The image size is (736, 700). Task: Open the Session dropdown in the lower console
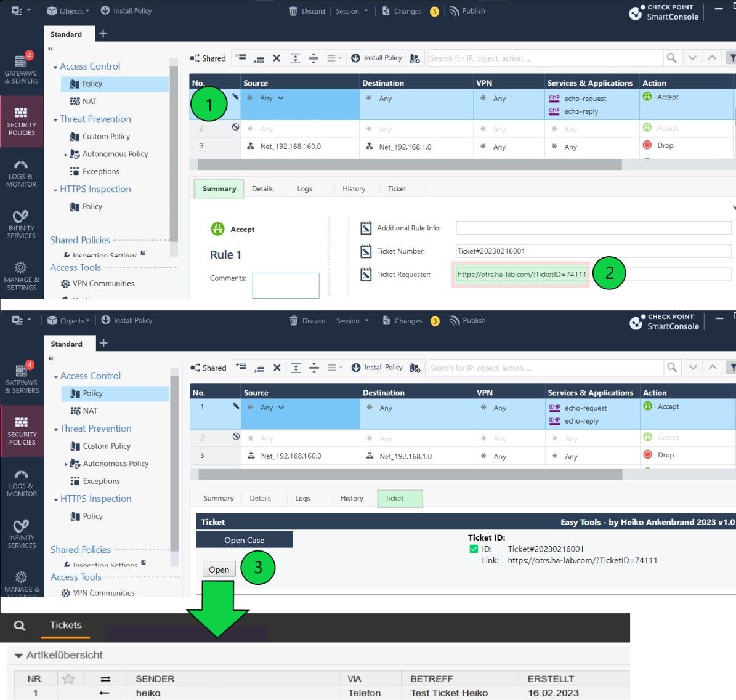[x=352, y=321]
